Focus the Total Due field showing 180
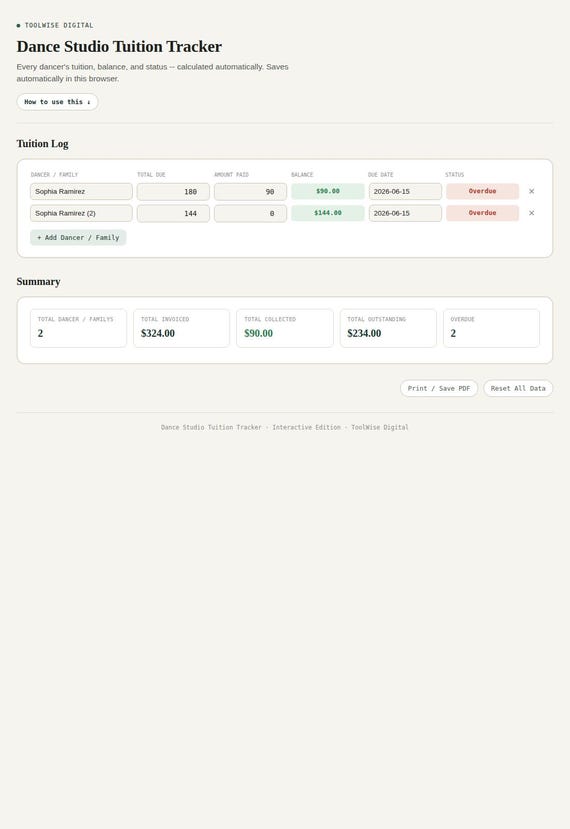This screenshot has height=829, width=570. coord(173,191)
